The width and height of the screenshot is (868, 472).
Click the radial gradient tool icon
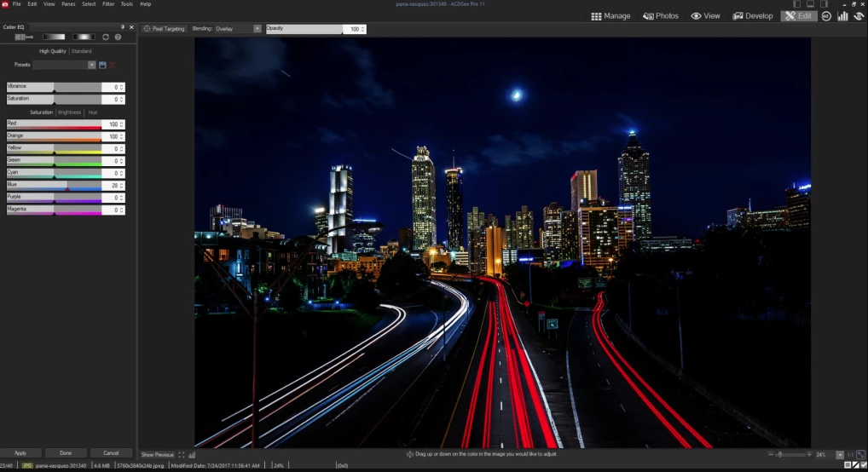click(x=84, y=37)
